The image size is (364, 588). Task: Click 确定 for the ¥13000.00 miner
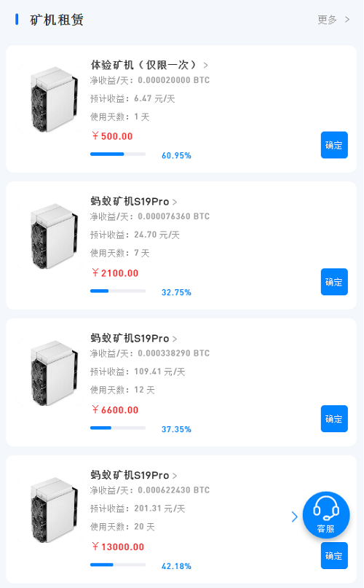334,556
